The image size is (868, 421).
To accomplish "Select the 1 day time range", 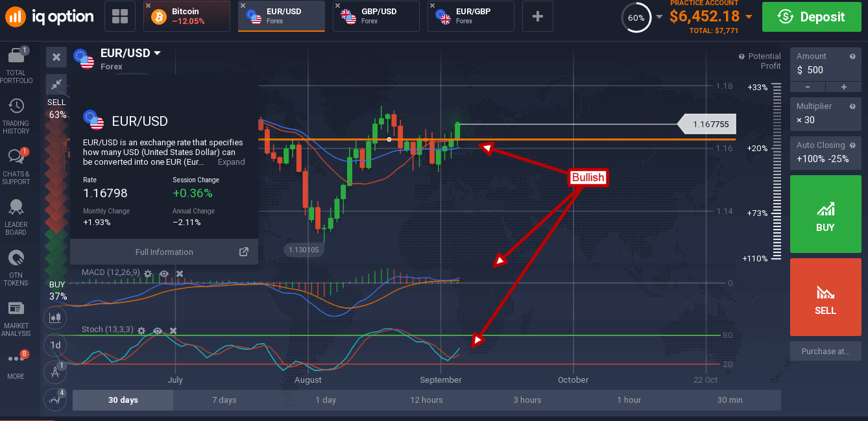I will (326, 400).
